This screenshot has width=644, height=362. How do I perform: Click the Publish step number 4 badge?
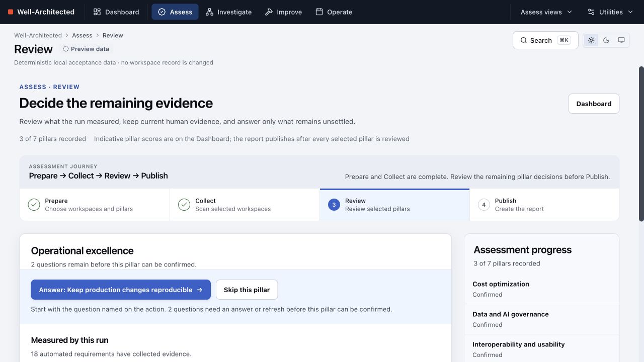(484, 205)
